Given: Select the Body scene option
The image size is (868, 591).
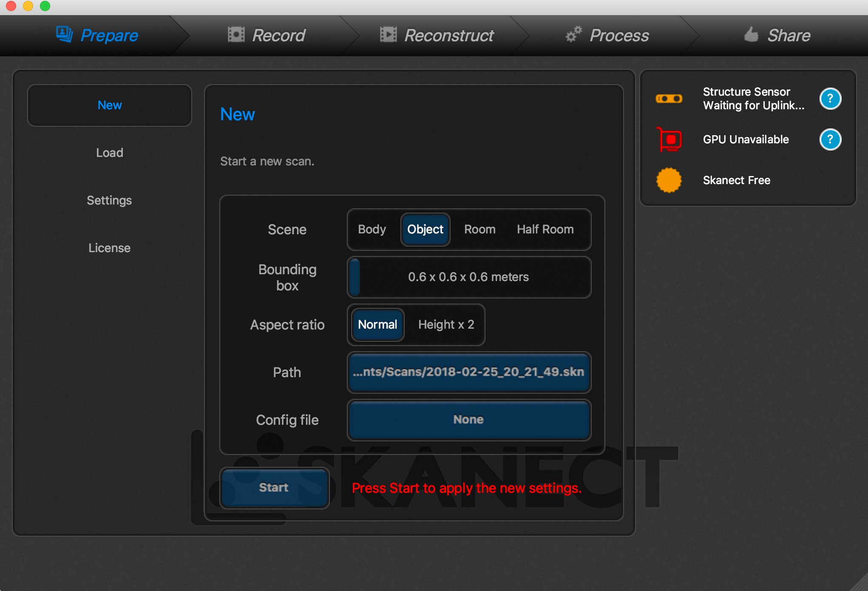Looking at the screenshot, I should [372, 230].
